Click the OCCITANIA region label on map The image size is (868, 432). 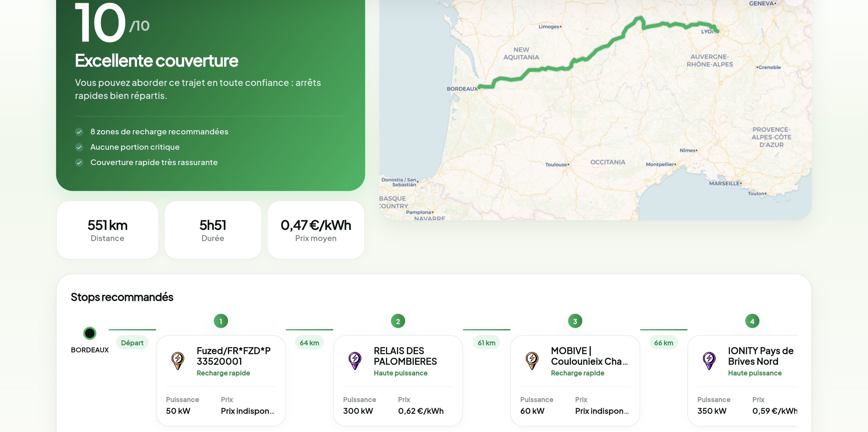pyautogui.click(x=608, y=162)
